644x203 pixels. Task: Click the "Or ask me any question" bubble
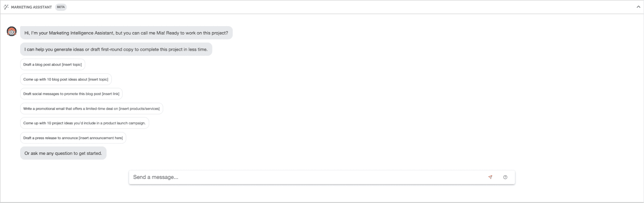(63, 153)
